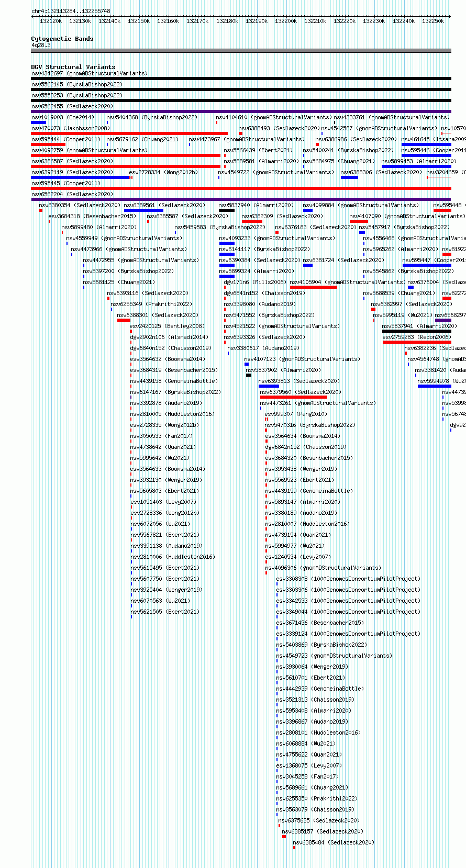Viewport: 466px width, 868px height.
Task: Open nsv5681125 Chuang2021 variant
Action: 119,282
